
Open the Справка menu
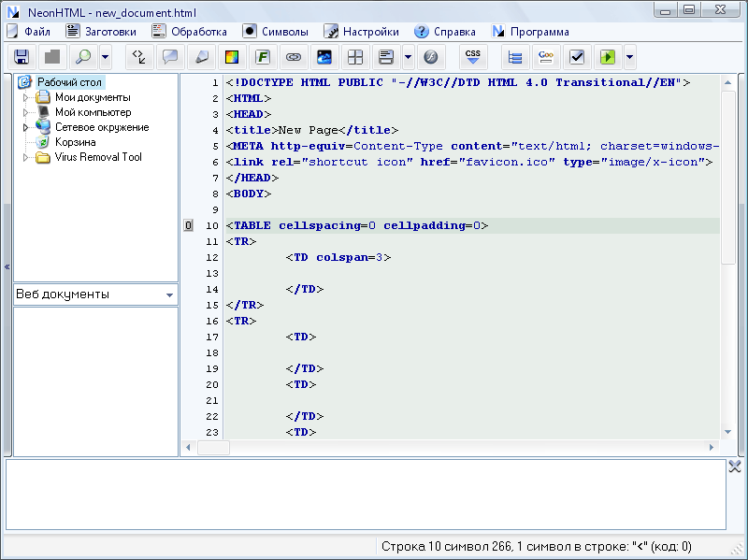click(445, 32)
